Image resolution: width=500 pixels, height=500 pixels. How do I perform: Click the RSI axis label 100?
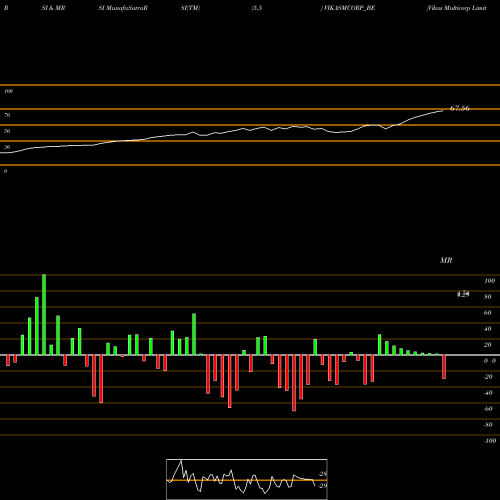pos(9,91)
